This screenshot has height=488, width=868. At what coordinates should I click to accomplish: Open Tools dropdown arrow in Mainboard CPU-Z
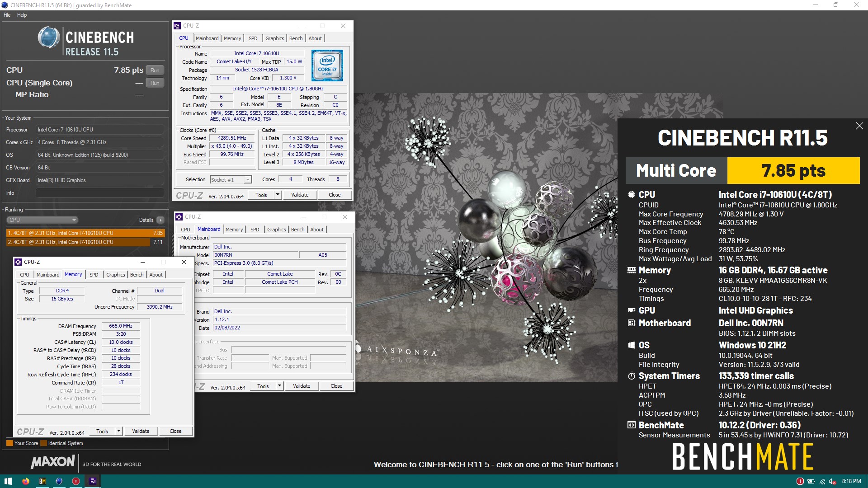[280, 386]
